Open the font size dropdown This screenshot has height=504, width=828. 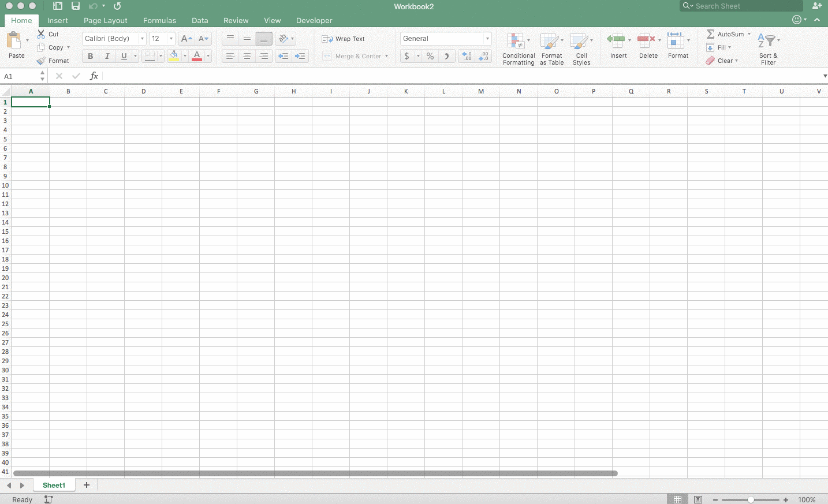coord(171,39)
